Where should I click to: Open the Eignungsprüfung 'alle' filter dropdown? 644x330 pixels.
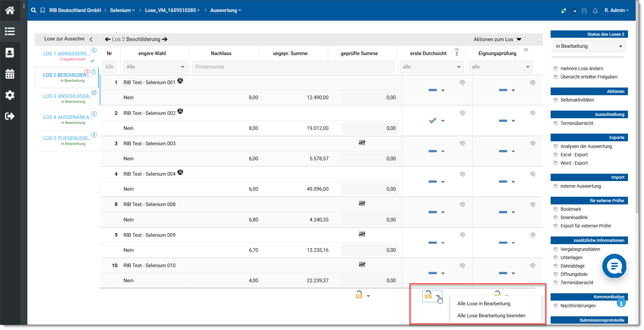point(501,67)
